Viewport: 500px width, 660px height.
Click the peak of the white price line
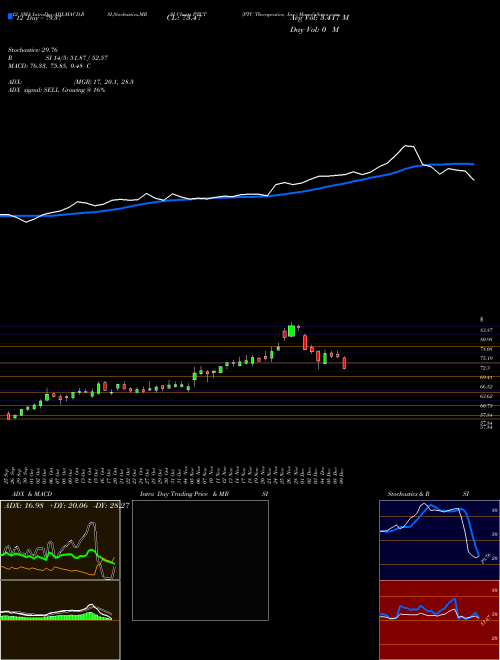pos(407,146)
